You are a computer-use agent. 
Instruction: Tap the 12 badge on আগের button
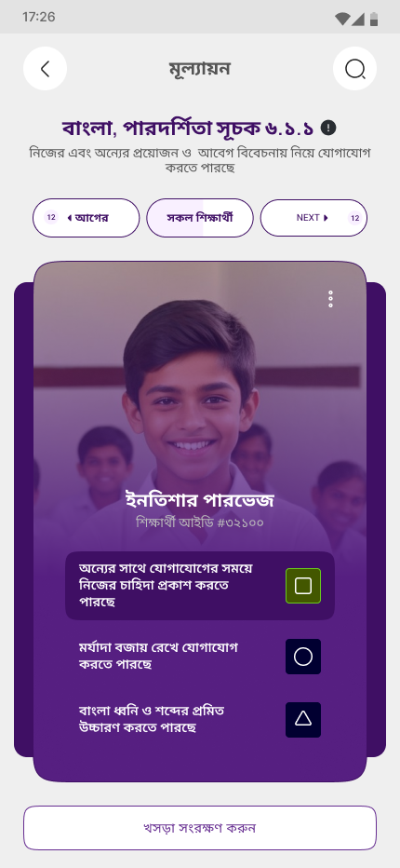(51, 218)
